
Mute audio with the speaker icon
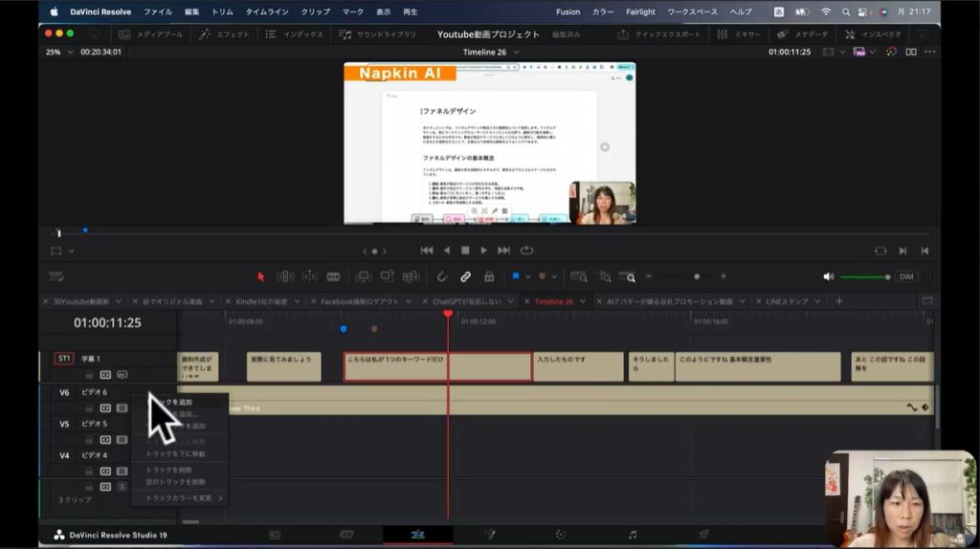(x=828, y=276)
